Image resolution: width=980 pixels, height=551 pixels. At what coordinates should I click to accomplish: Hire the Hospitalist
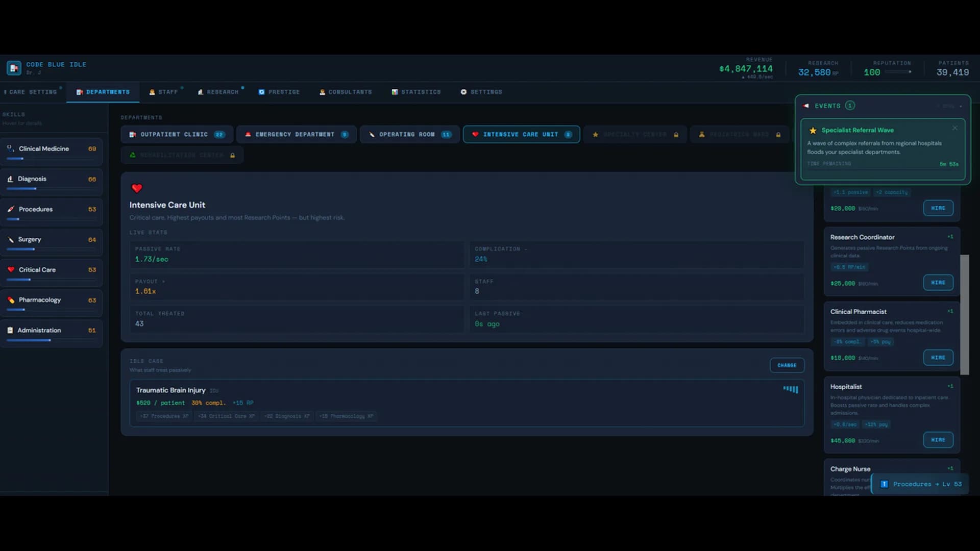point(938,440)
